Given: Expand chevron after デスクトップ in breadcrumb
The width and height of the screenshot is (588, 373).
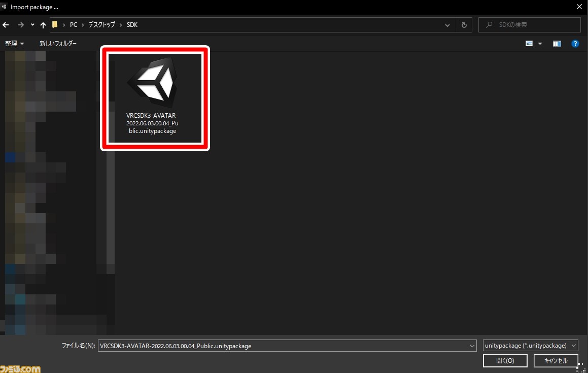Looking at the screenshot, I should (121, 25).
